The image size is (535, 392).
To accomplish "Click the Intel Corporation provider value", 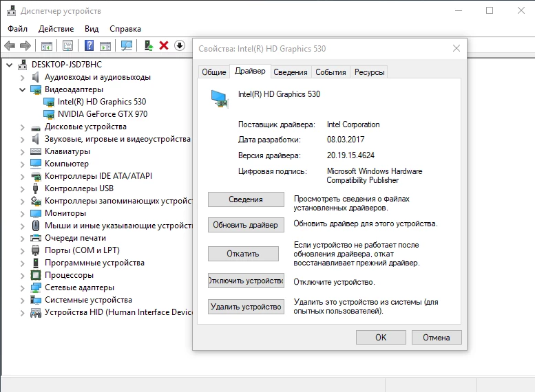I will coord(353,124).
